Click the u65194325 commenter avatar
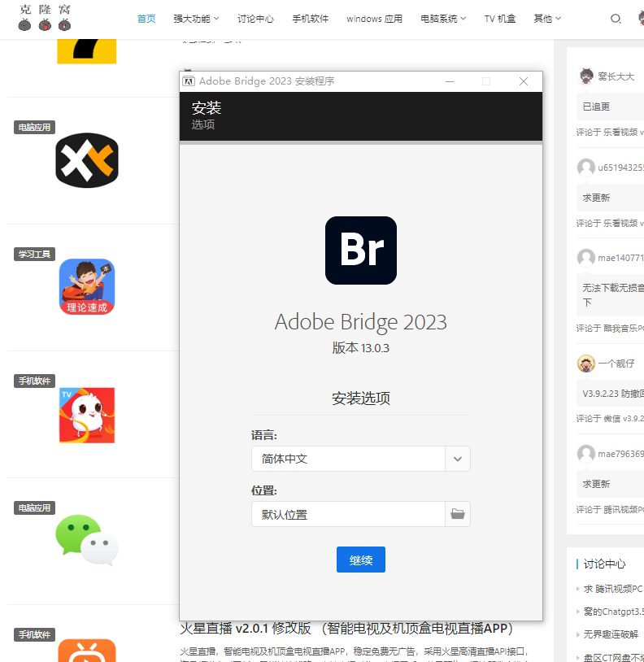 click(x=585, y=168)
